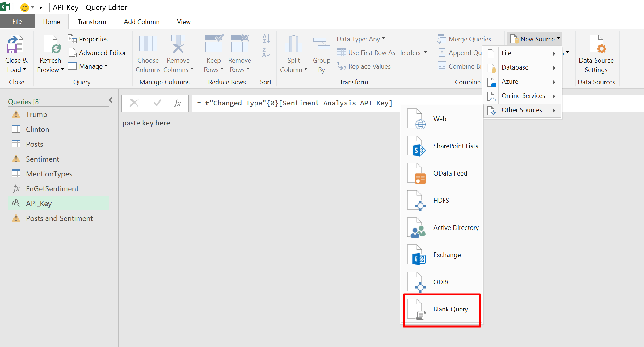Click the Sort Ascending icon
The width and height of the screenshot is (644, 347).
pyautogui.click(x=266, y=39)
